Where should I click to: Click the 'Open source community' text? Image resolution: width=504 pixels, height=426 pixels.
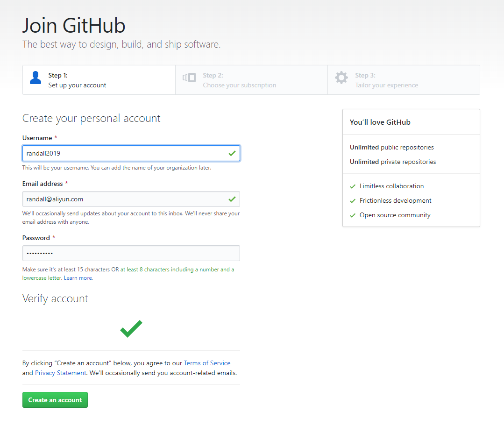pos(395,215)
